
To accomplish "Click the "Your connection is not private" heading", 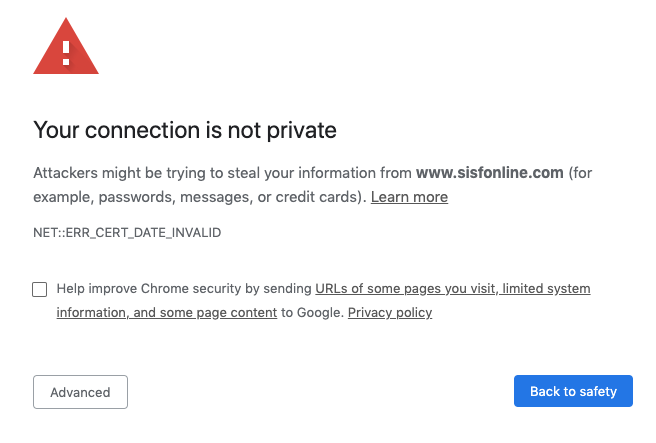I will pos(185,130).
